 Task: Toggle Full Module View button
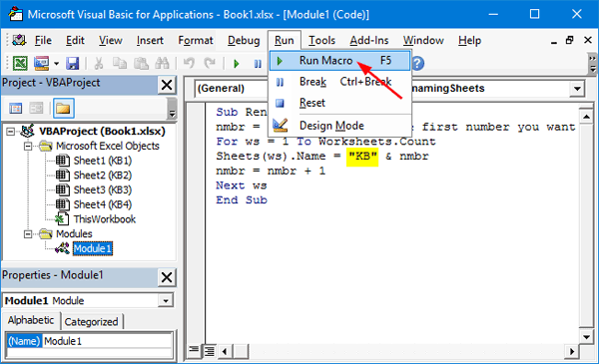click(x=209, y=351)
